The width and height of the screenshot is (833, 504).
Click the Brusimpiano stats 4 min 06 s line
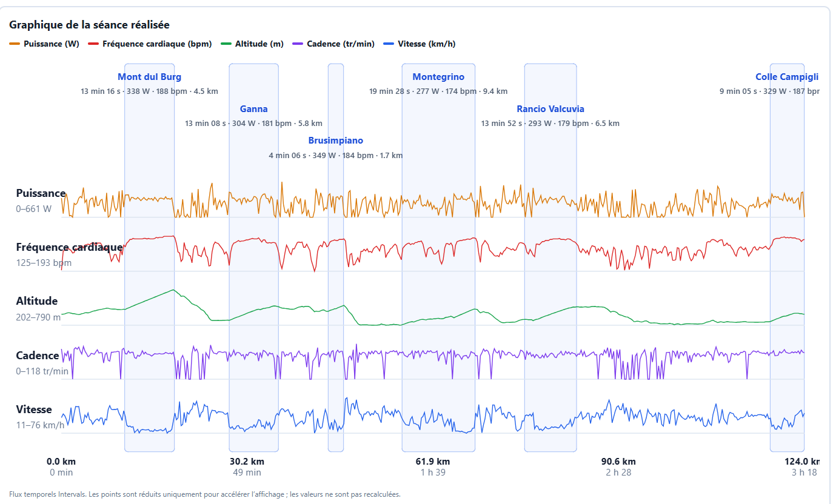[336, 156]
